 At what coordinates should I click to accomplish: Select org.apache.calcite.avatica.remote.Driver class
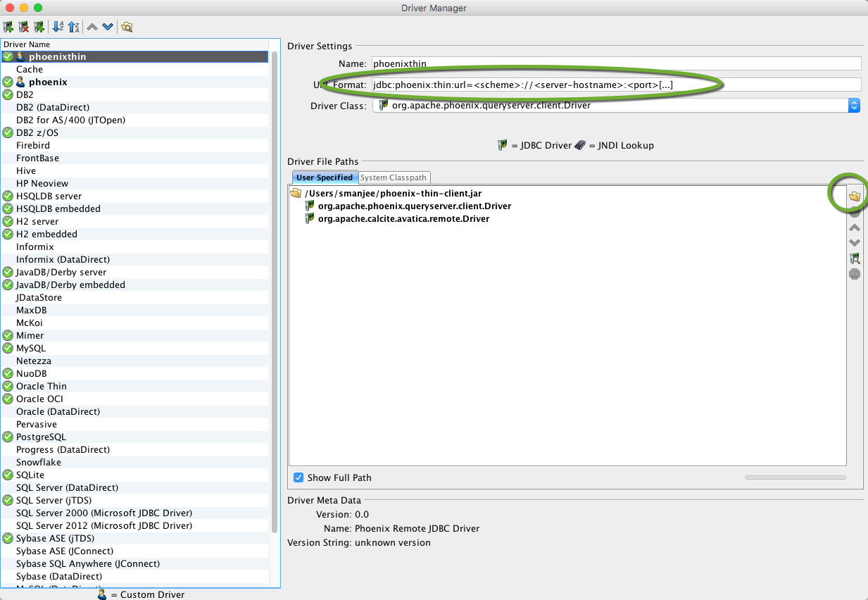pos(412,218)
